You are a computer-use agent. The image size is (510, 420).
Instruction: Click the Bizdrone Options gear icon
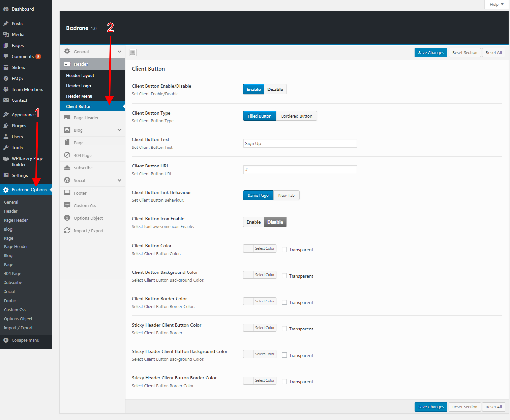coord(6,190)
